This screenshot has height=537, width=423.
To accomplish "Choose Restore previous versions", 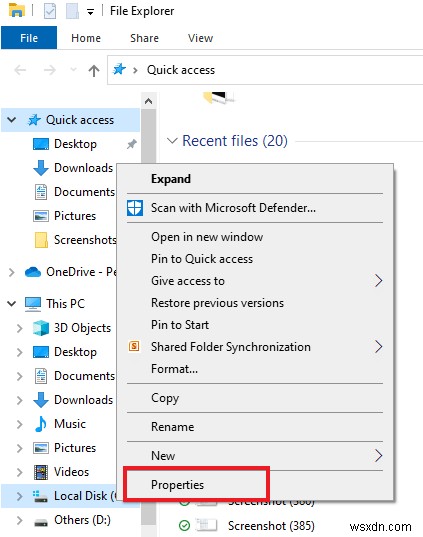I will click(x=255, y=303).
